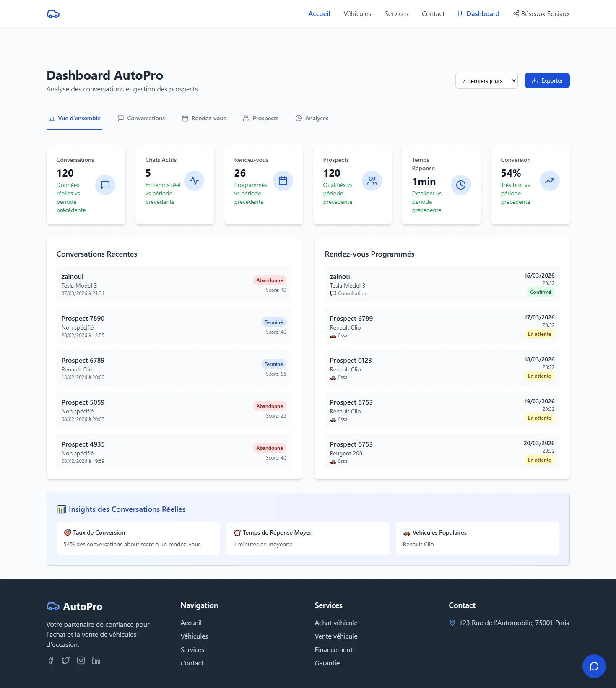Click the Temps Réponse clock icon
Screen dimensions: 616x688
461,184
